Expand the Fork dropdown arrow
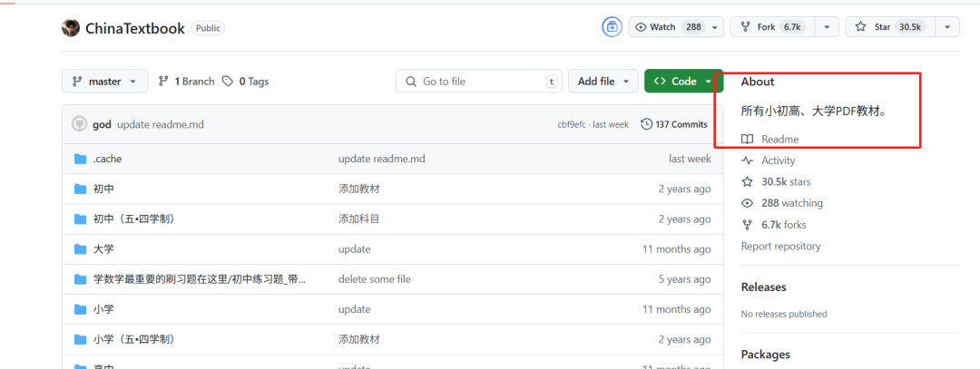 pyautogui.click(x=828, y=27)
